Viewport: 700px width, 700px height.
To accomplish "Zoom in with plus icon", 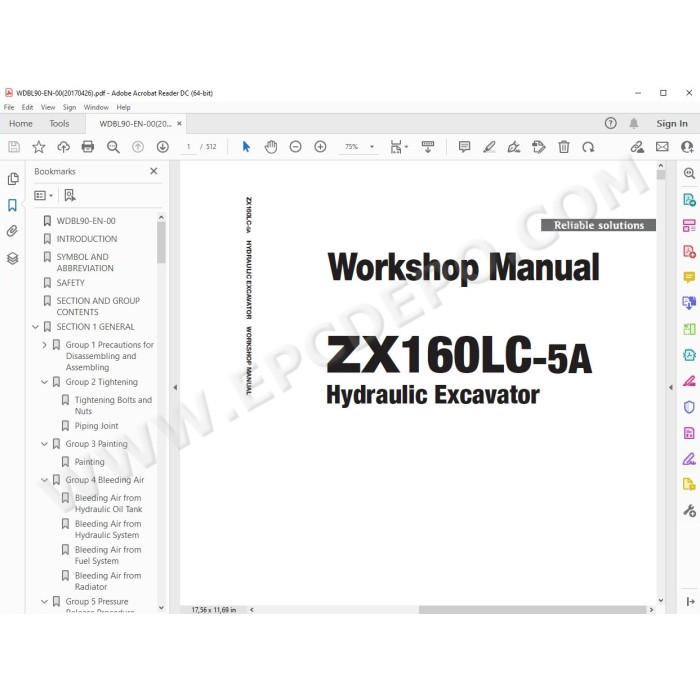I will 320,147.
